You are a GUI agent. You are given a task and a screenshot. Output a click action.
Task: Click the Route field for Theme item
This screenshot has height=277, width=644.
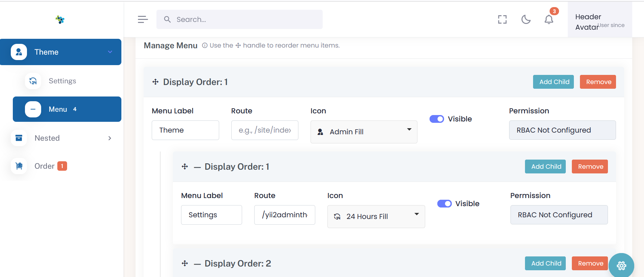(x=265, y=130)
